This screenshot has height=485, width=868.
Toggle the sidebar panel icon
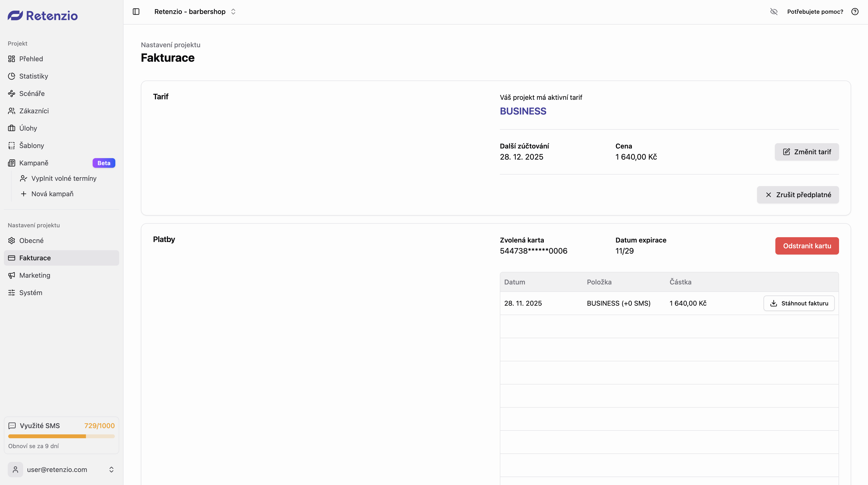tap(136, 12)
